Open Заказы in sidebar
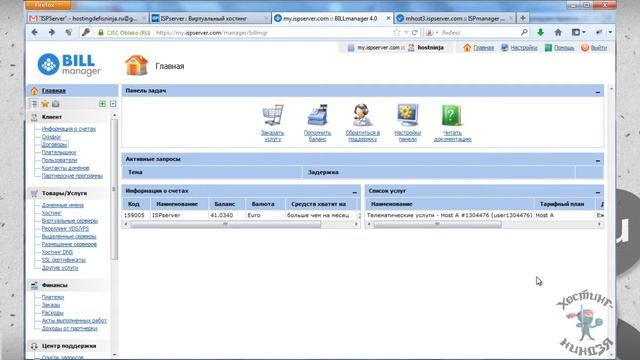The height and width of the screenshot is (360, 640). pos(51,305)
